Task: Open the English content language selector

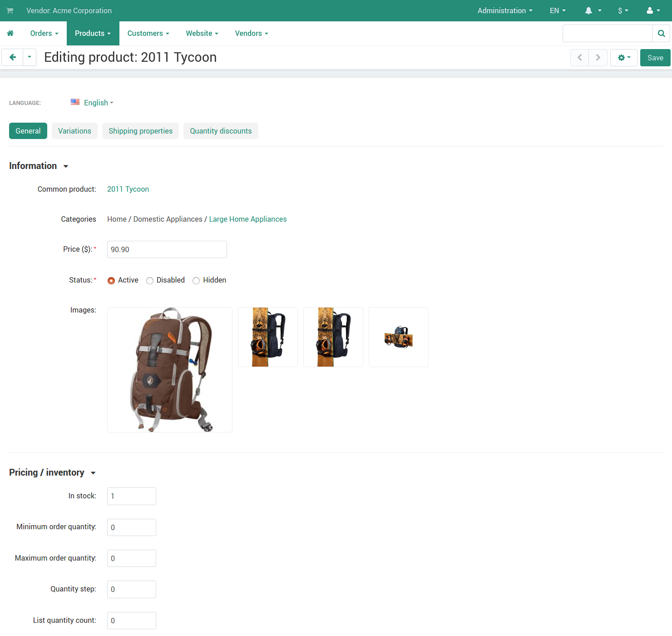Action: pos(99,103)
